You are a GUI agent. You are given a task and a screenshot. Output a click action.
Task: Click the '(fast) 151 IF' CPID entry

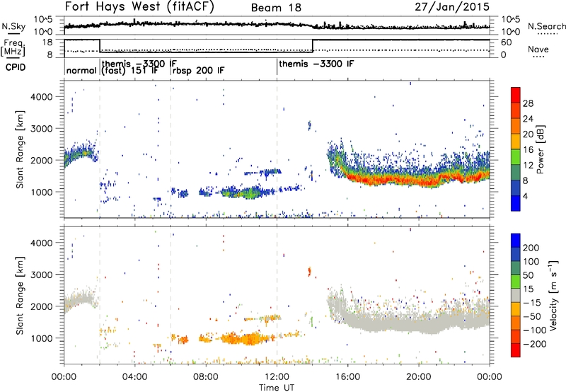(x=129, y=70)
